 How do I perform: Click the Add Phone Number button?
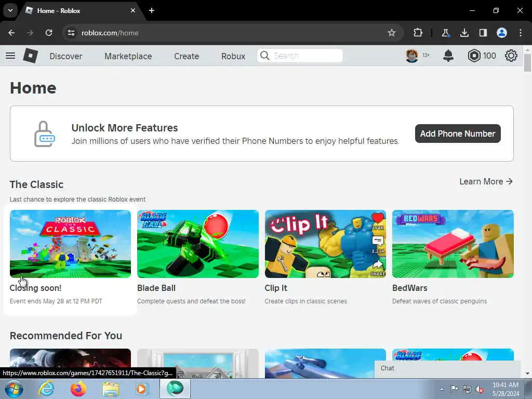point(458,134)
